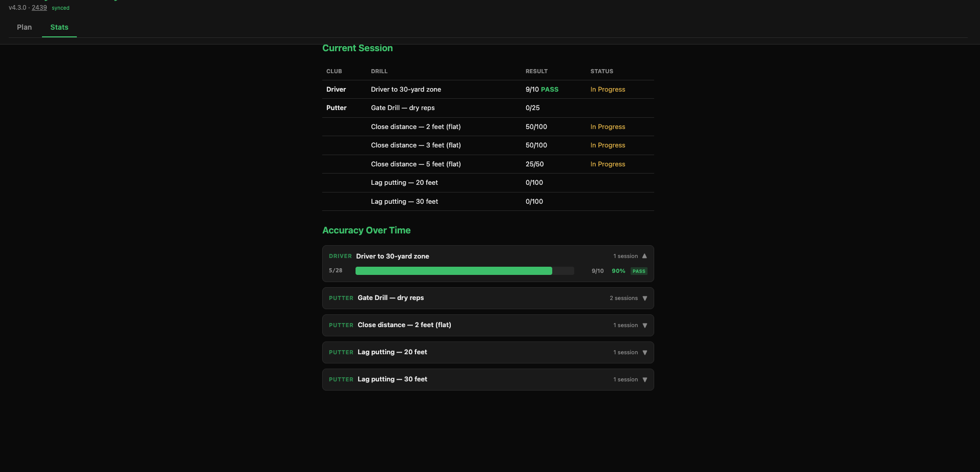The image size is (980, 472).
Task: Click the RESULT column header
Action: pyautogui.click(x=536, y=71)
